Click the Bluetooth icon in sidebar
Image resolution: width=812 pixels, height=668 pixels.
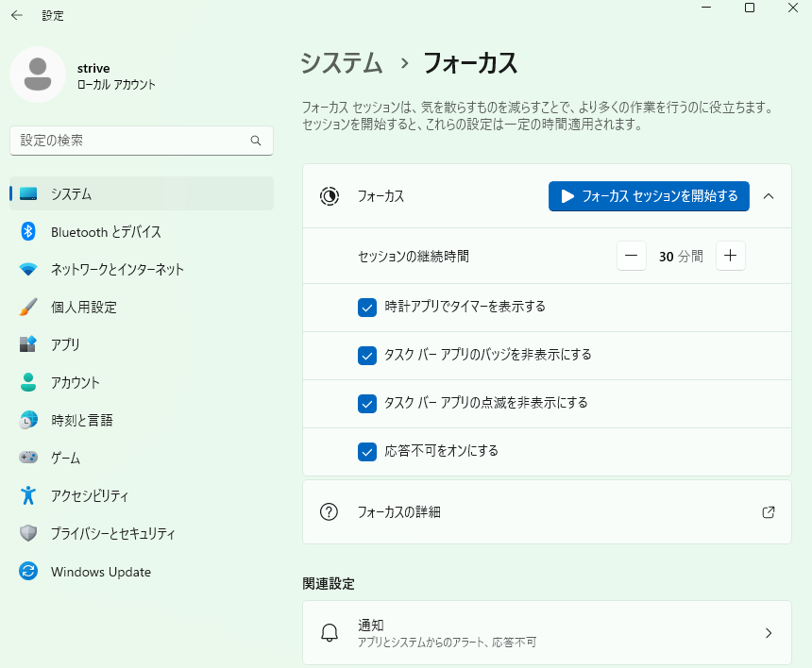tap(28, 231)
